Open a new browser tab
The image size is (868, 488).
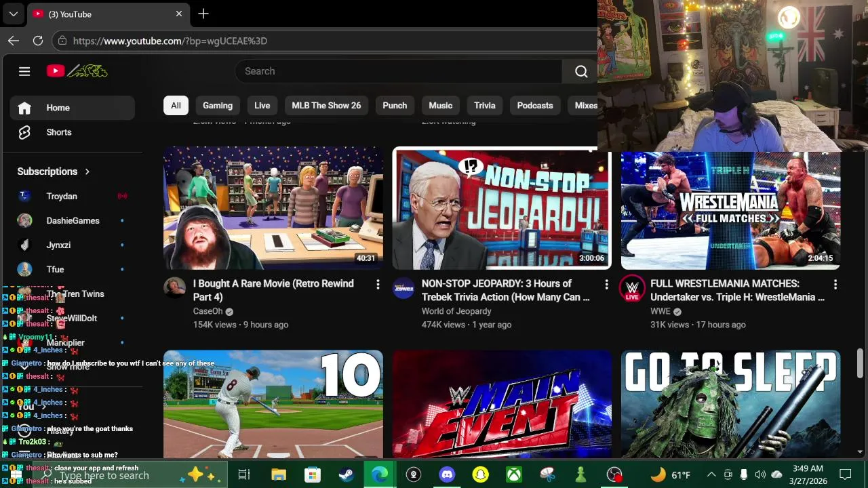[203, 14]
